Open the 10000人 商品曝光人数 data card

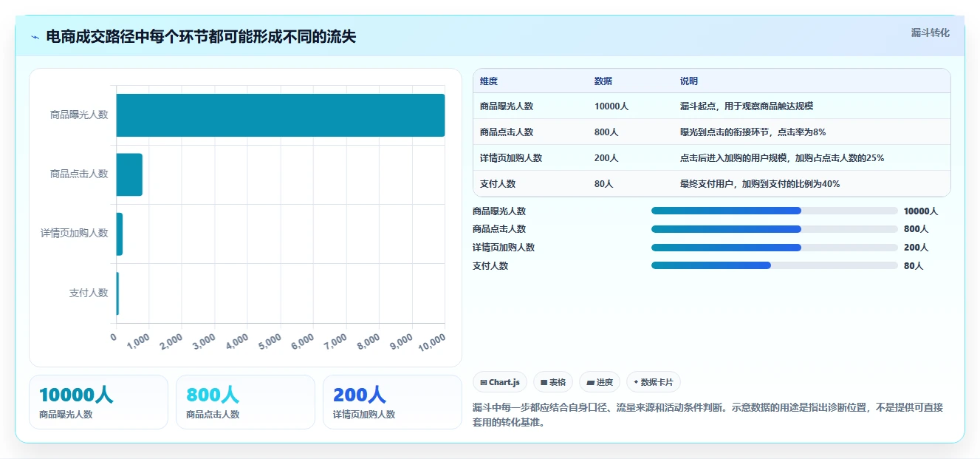click(99, 402)
